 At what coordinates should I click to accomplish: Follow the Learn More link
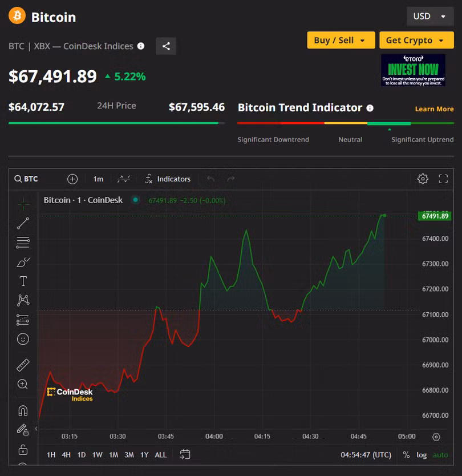434,109
